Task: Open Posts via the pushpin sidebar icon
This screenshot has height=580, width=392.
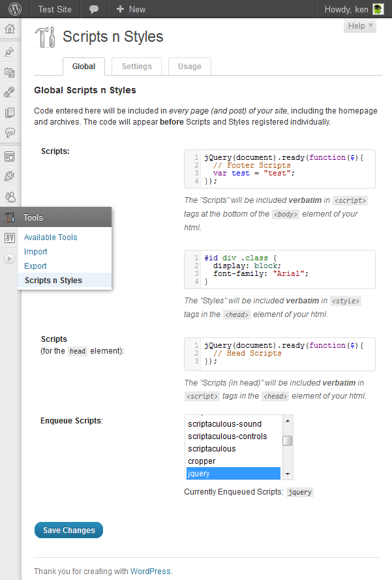Action: (10, 52)
